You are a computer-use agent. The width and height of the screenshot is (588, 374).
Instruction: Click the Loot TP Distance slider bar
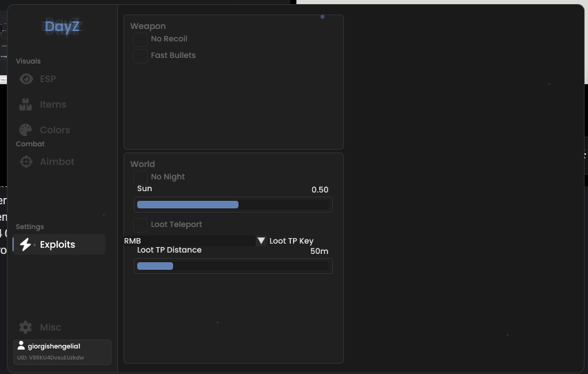pyautogui.click(x=233, y=266)
